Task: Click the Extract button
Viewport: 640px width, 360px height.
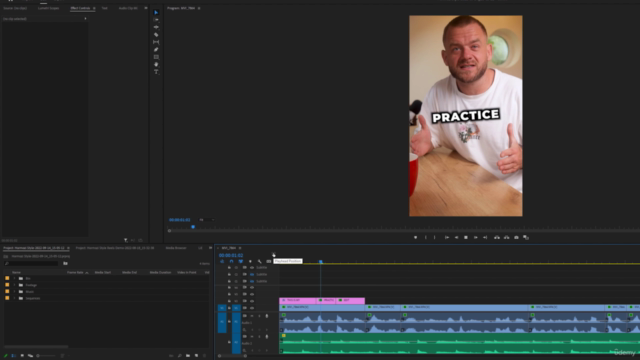Action: (x=507, y=237)
